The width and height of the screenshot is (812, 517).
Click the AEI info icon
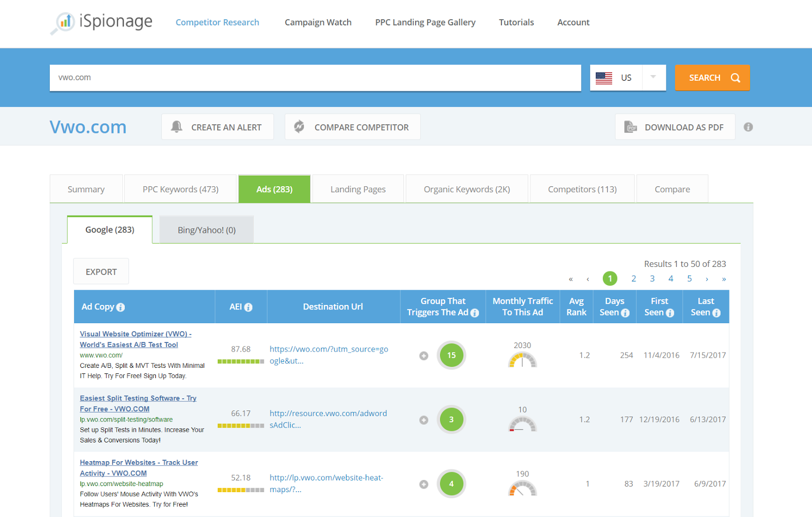248,307
